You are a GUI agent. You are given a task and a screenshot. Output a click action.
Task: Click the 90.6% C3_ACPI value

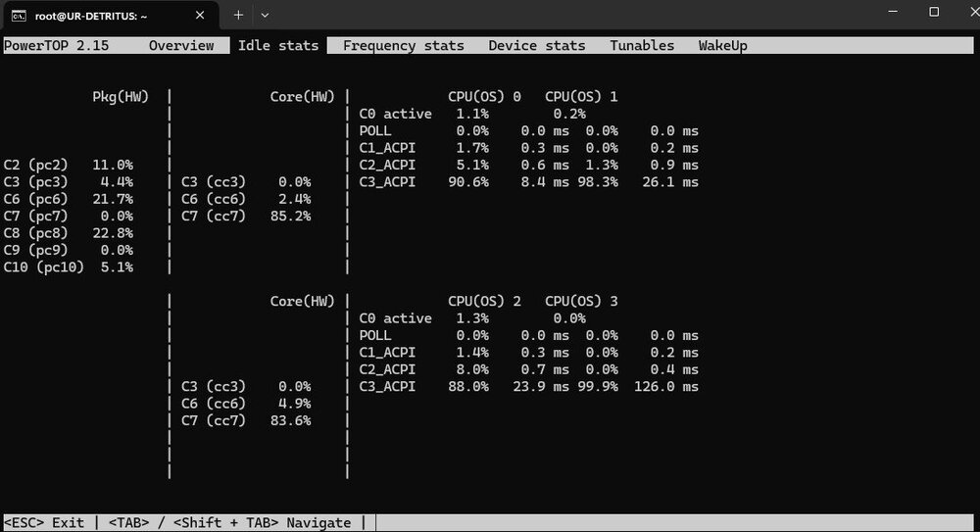[468, 182]
